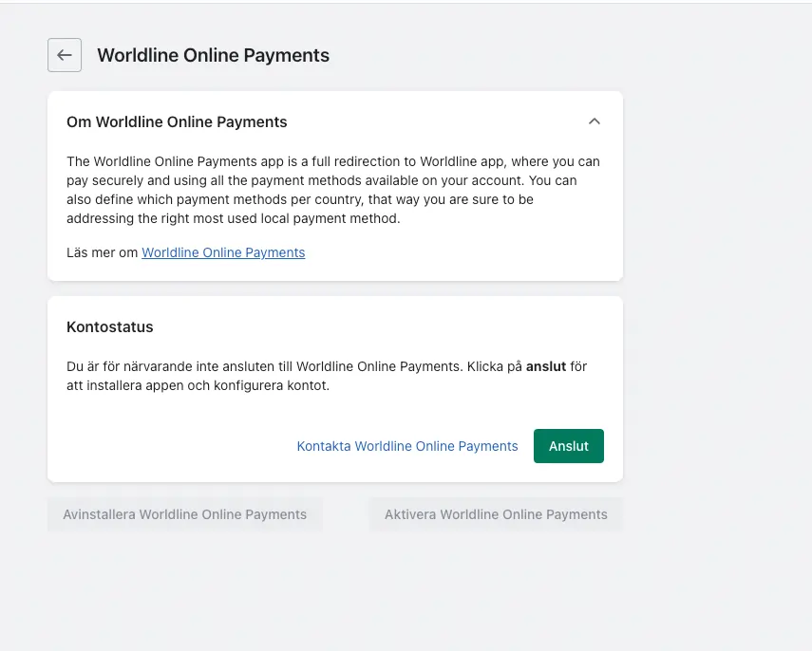Click the paragraph starting 'The Worldline Online Payments app'

333,190
